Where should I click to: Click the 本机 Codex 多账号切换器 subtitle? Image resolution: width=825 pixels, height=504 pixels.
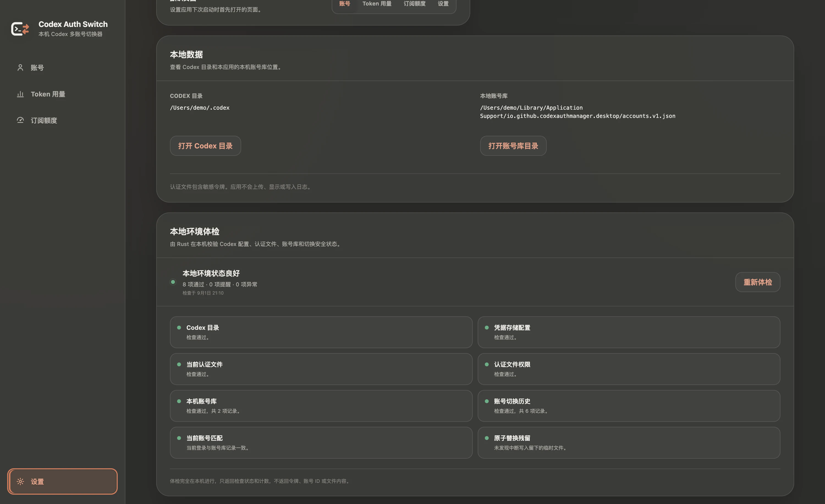coord(70,34)
